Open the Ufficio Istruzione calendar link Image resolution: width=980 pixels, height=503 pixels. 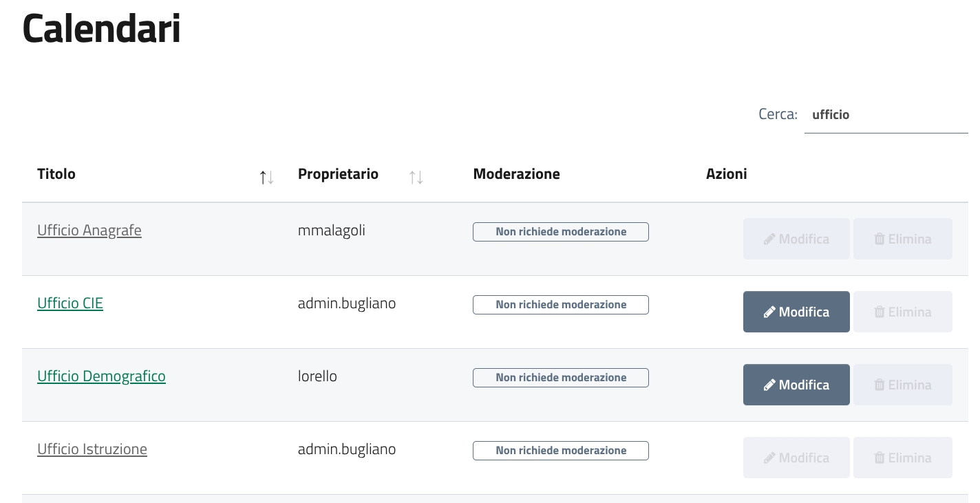[92, 449]
